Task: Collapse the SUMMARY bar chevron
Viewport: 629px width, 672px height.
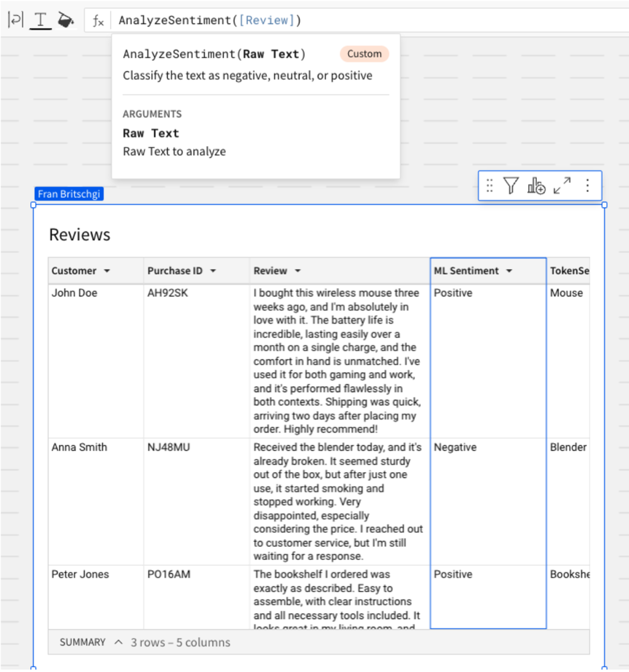Action: point(119,642)
